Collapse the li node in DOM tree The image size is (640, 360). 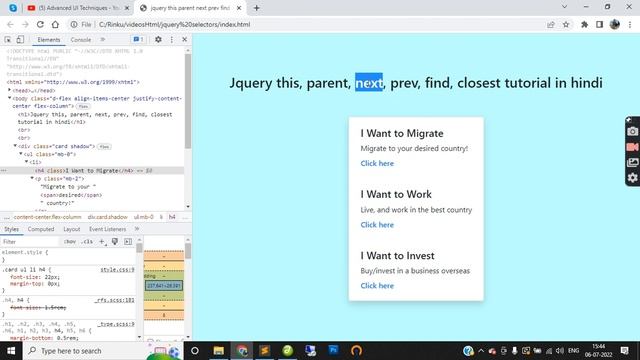[27, 162]
